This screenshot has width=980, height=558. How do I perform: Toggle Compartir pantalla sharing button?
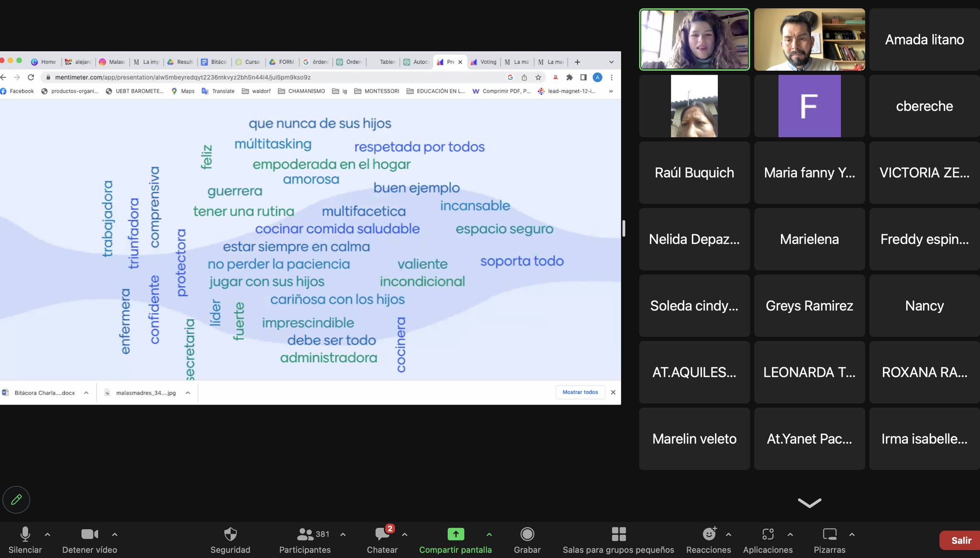[456, 534]
